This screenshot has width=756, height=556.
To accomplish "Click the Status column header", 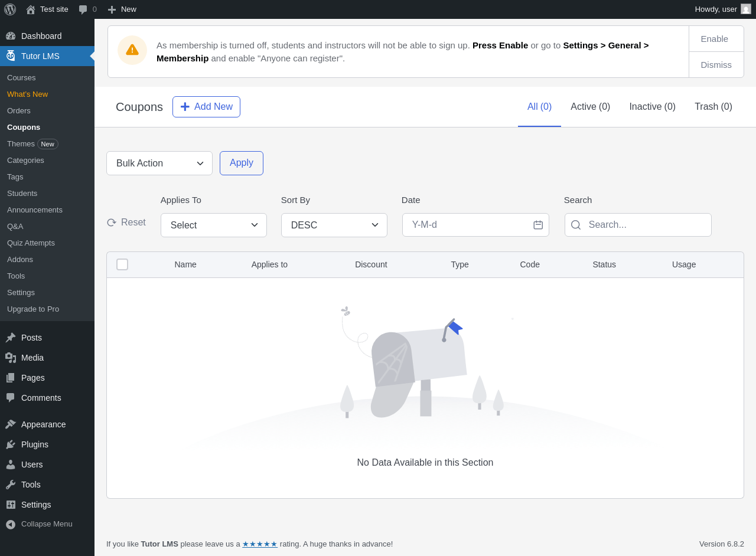I will click(604, 264).
